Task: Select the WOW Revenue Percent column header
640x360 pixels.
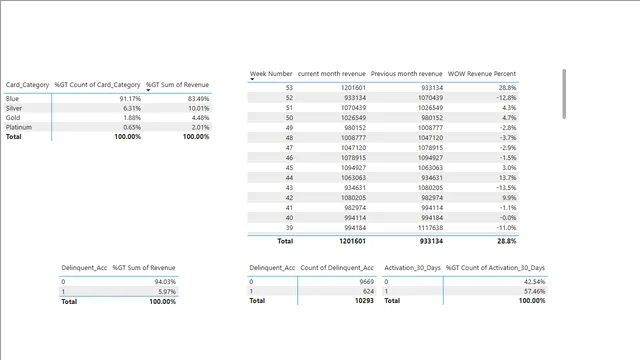Action: coord(482,74)
